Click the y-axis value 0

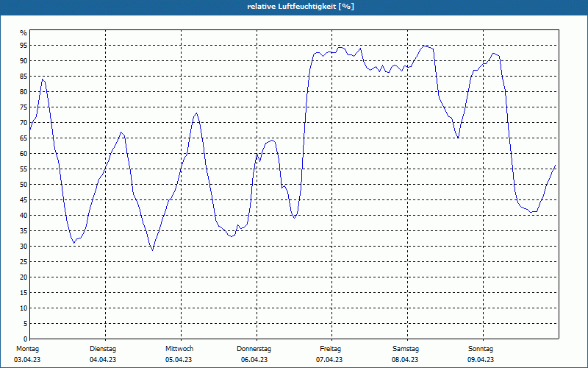[25, 339]
